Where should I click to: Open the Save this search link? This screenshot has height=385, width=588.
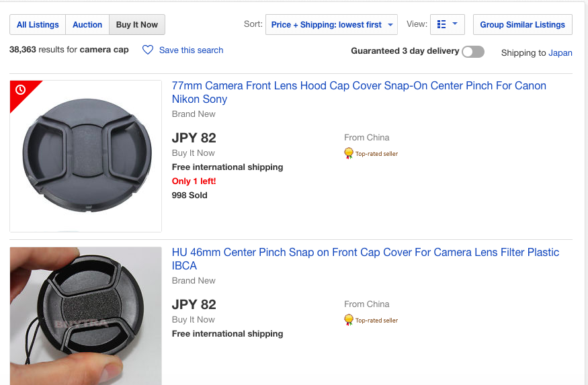(x=192, y=50)
